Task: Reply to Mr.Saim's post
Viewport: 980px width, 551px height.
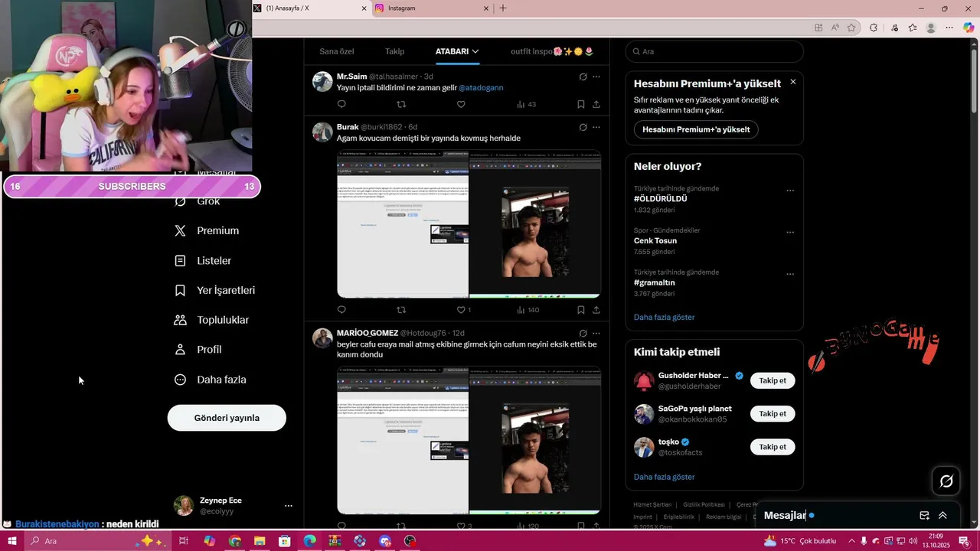Action: (341, 104)
